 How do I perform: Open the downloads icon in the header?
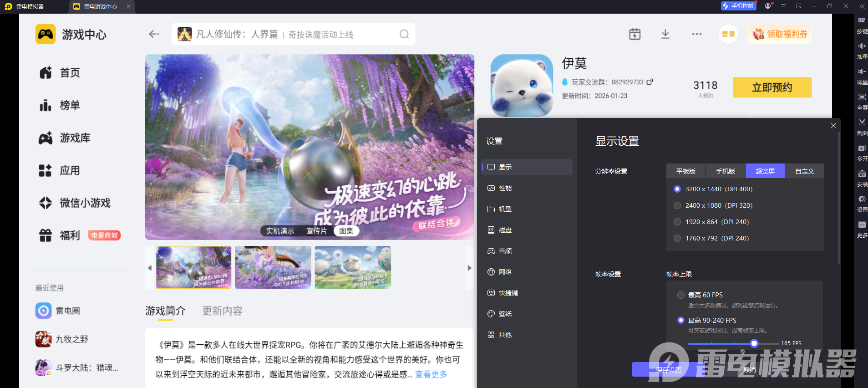(x=665, y=34)
